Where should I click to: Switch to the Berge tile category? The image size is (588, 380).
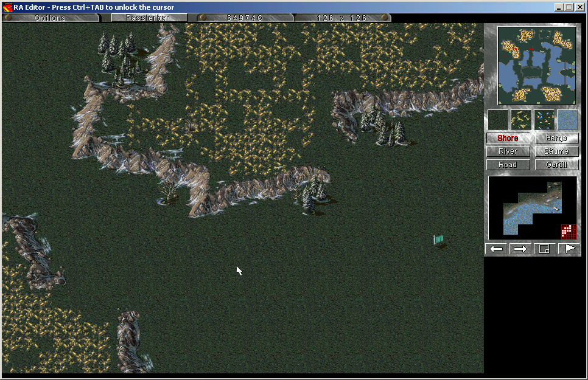pyautogui.click(x=556, y=138)
